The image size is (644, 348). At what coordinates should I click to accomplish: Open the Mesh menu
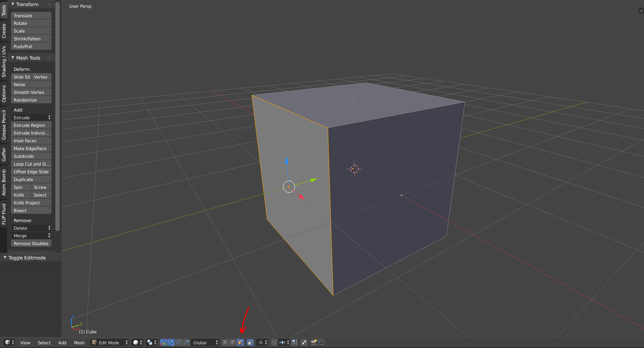tap(79, 343)
